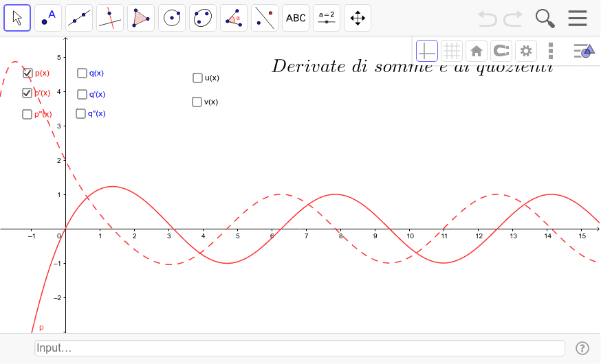Check the q''(x) checkbox

pos(81,114)
